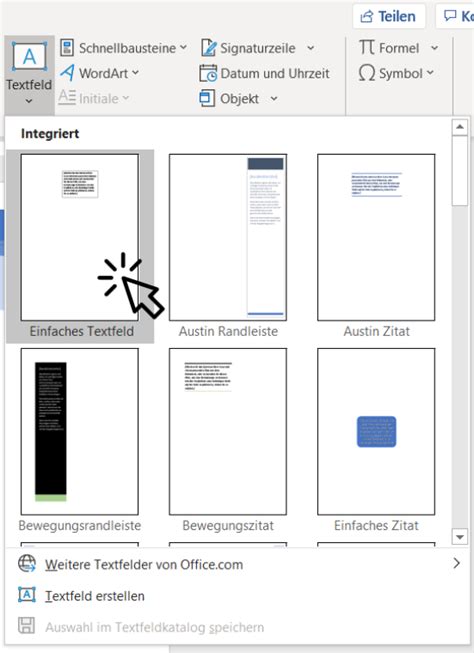Click the globe icon beside Weitere Textfelder
Viewport: 474px width, 653px height.
(27, 564)
